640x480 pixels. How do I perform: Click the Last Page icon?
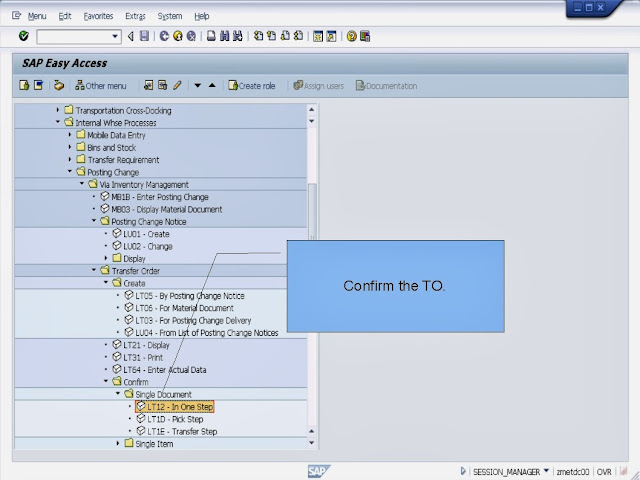tap(298, 36)
